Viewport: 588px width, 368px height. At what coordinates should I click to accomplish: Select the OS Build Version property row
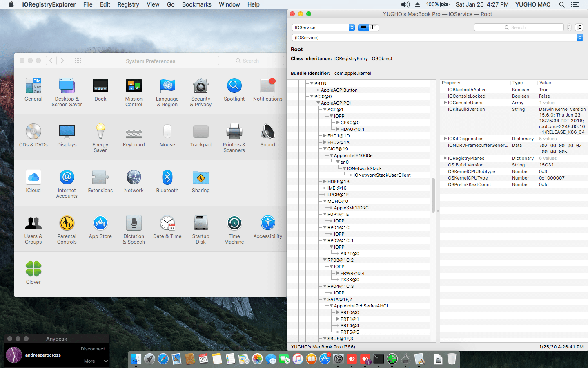pos(514,165)
